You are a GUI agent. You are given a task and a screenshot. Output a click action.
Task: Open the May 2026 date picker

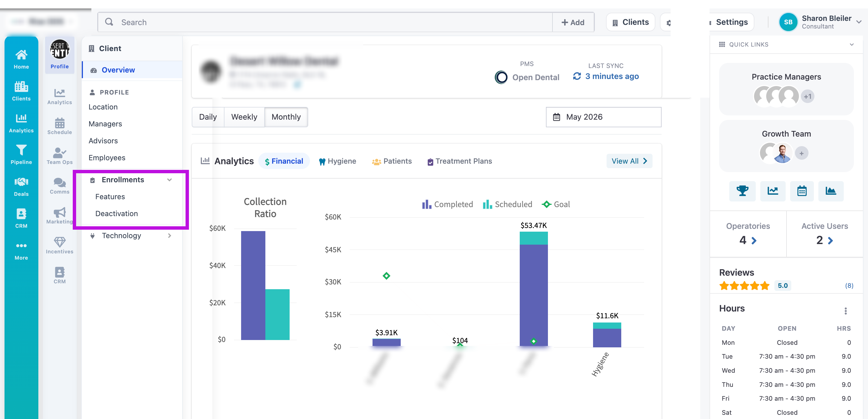click(603, 117)
